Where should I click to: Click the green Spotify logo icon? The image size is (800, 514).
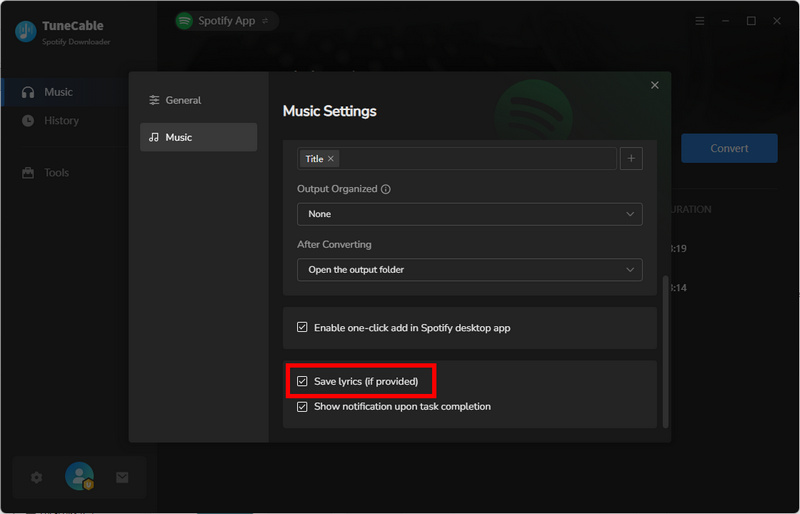(184, 21)
